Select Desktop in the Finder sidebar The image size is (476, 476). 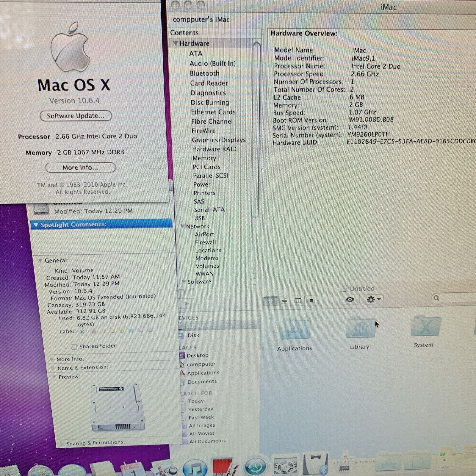197,356
